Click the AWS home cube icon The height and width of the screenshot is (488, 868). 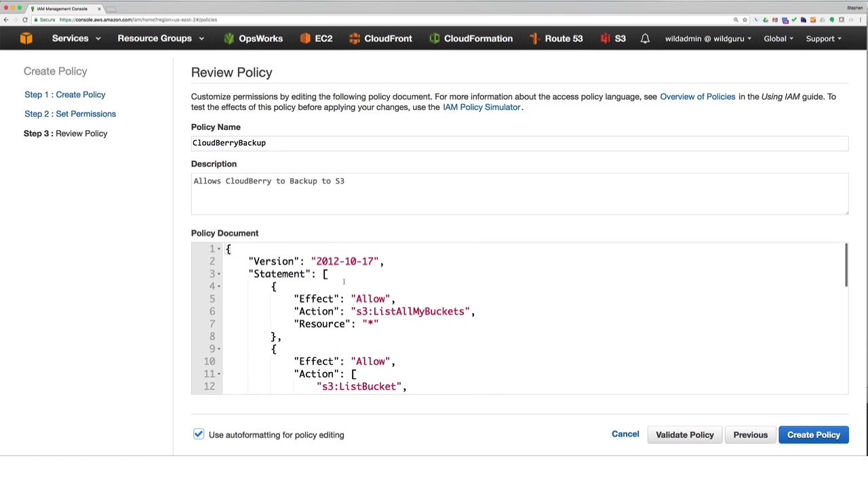26,39
